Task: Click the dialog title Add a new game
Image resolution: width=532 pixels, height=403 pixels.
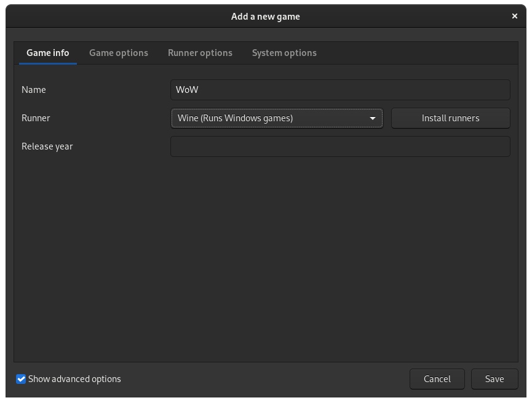Action: pos(266,16)
